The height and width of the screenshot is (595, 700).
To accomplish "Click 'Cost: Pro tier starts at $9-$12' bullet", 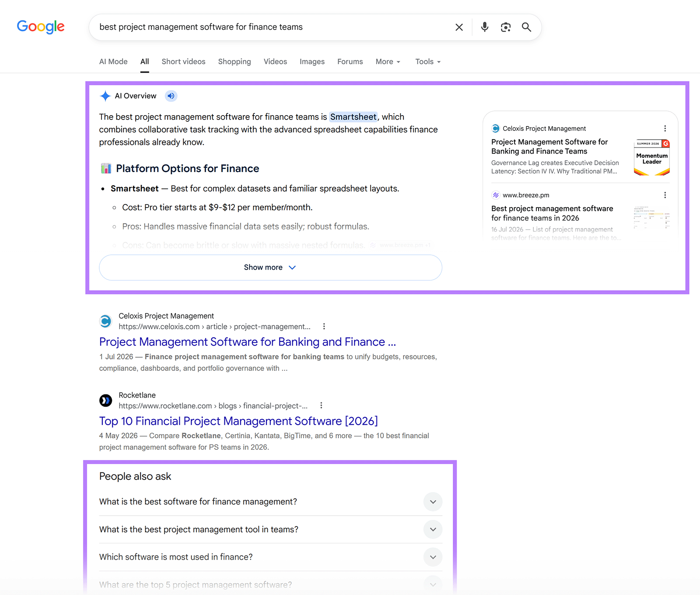I will click(x=217, y=208).
